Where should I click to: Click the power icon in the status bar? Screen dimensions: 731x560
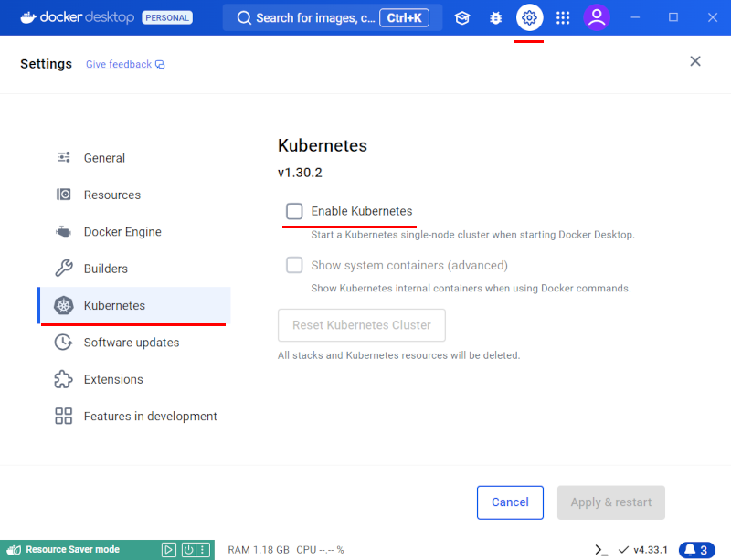pyautogui.click(x=188, y=550)
